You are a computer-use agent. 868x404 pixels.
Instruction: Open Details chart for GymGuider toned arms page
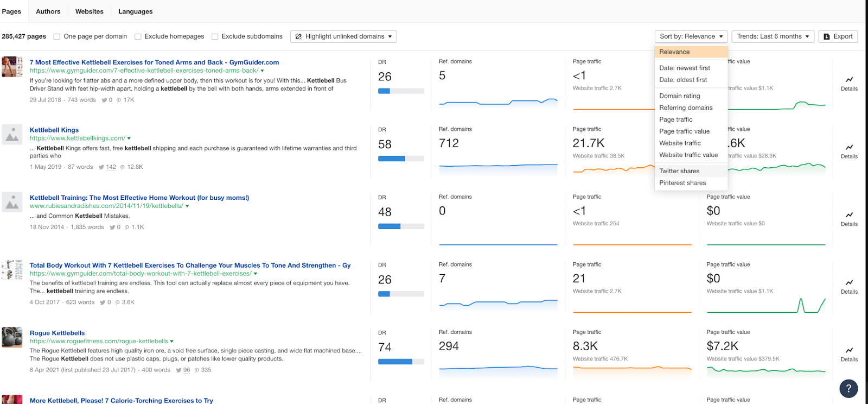coord(849,84)
